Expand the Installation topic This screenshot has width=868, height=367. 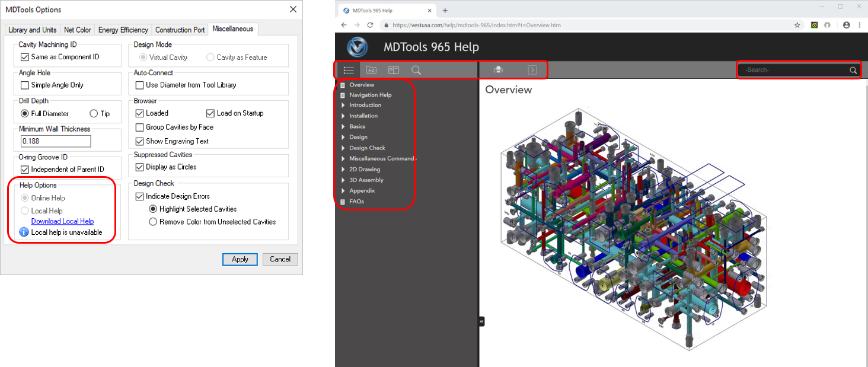(343, 116)
